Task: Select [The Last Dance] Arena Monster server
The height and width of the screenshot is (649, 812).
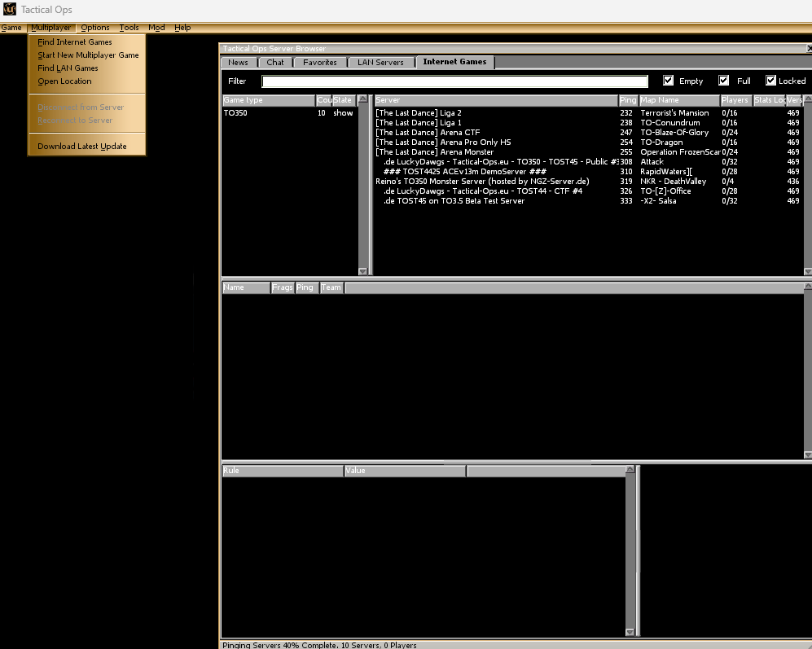Action: coord(588,152)
